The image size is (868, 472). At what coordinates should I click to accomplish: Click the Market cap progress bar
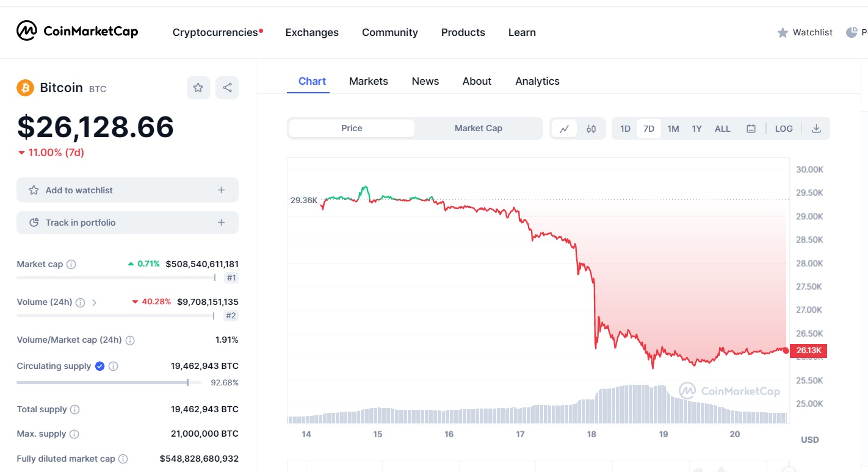(x=116, y=277)
